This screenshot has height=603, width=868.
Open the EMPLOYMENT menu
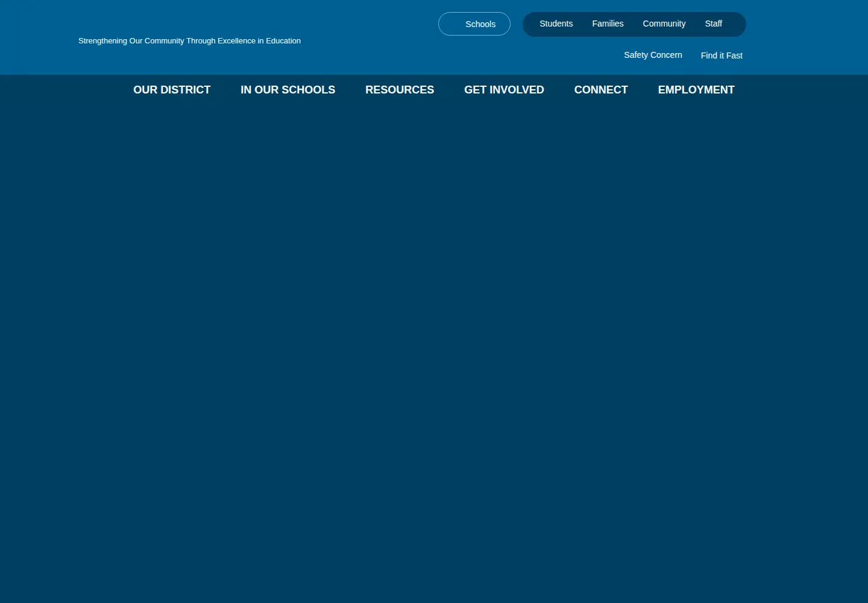click(696, 90)
